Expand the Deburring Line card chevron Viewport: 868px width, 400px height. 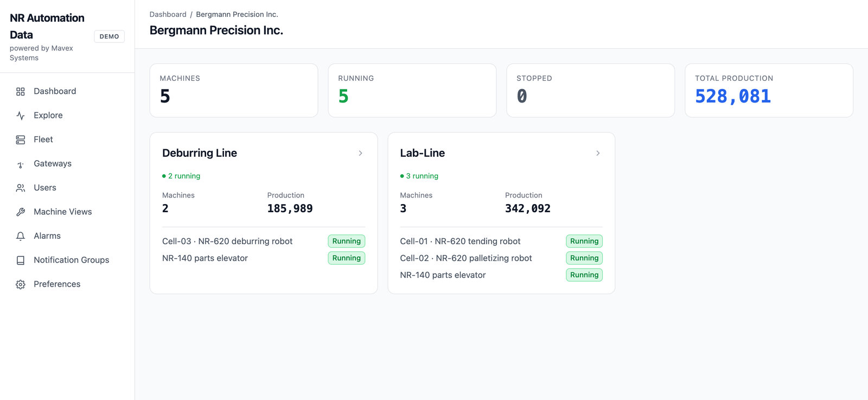pyautogui.click(x=360, y=154)
